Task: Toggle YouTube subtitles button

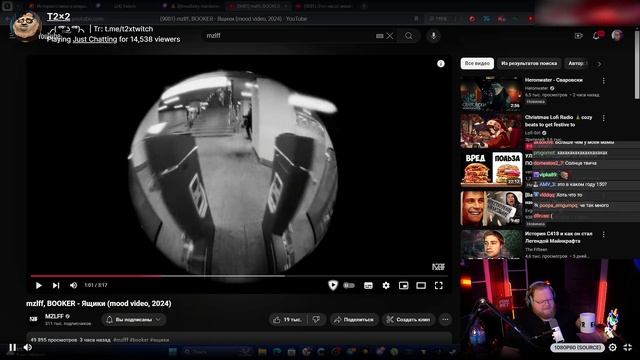Action: pyautogui.click(x=368, y=285)
